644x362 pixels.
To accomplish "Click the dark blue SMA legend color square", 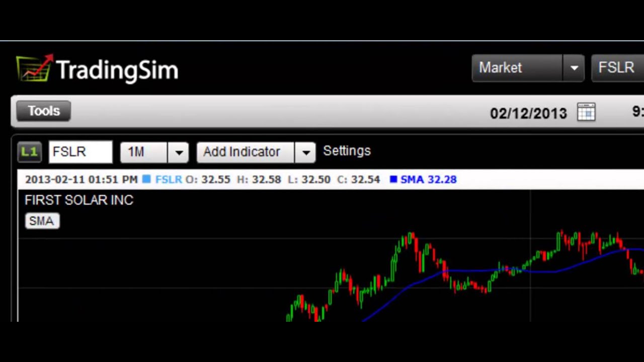I will point(393,179).
